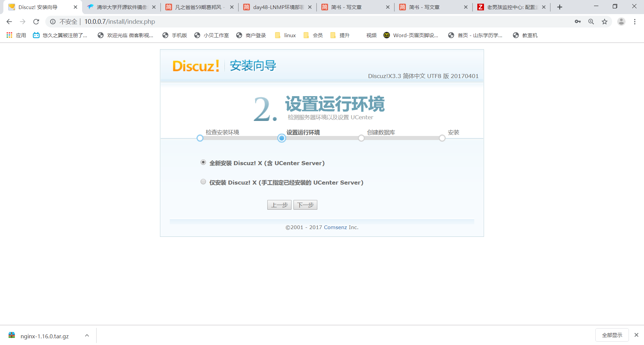Click the 下一步 button
Viewport: 644px width, 345px height.
coord(305,205)
